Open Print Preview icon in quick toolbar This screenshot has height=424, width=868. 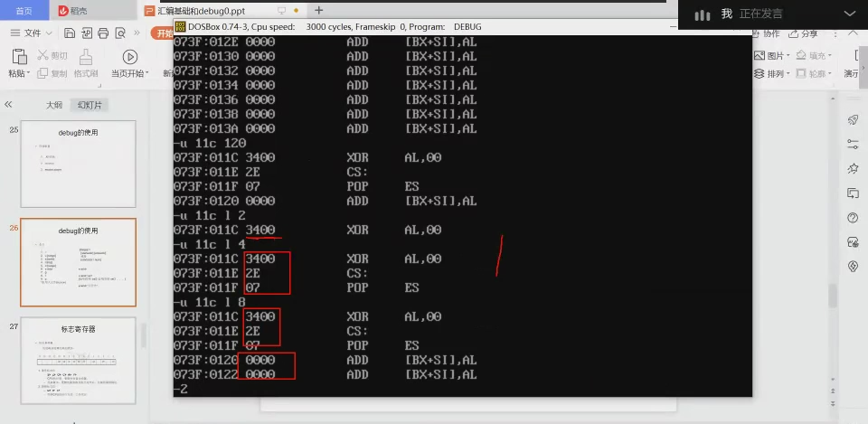point(120,33)
